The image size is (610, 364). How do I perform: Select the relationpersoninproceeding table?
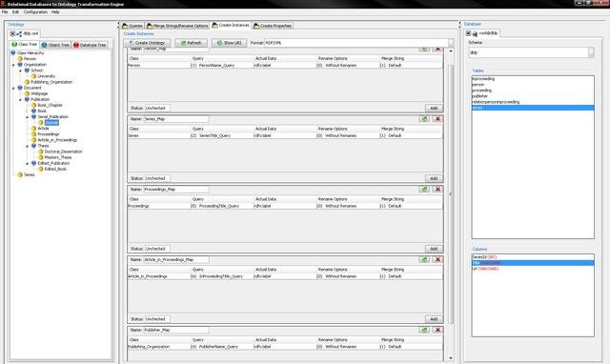click(x=533, y=102)
